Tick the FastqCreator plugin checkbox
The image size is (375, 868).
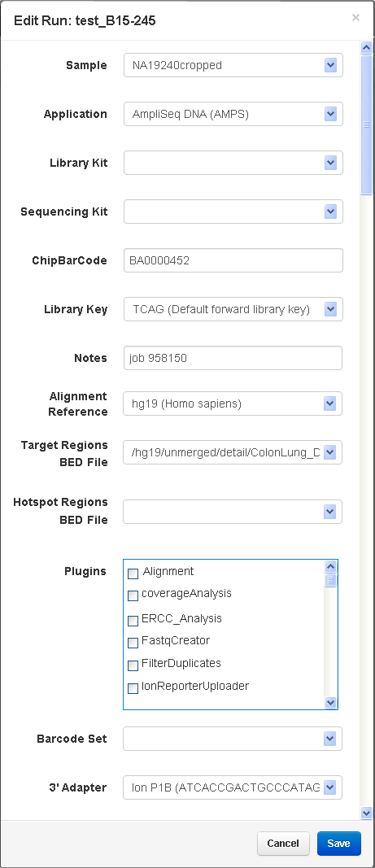click(x=133, y=643)
